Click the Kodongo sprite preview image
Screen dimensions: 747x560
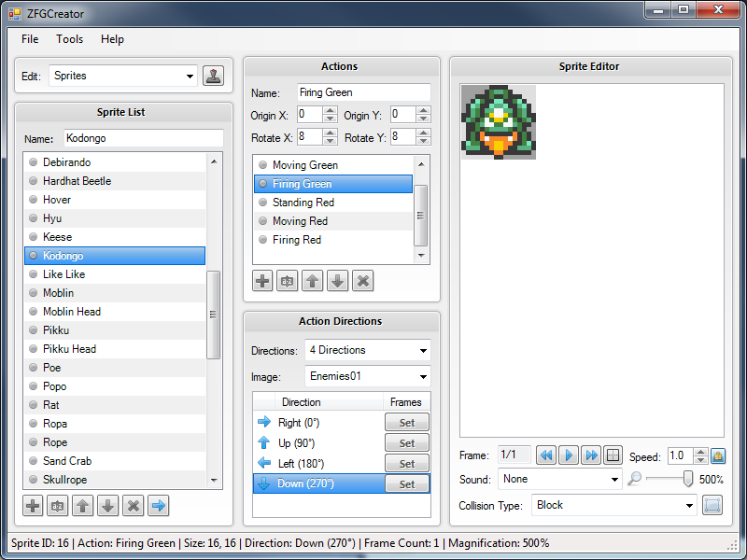499,122
